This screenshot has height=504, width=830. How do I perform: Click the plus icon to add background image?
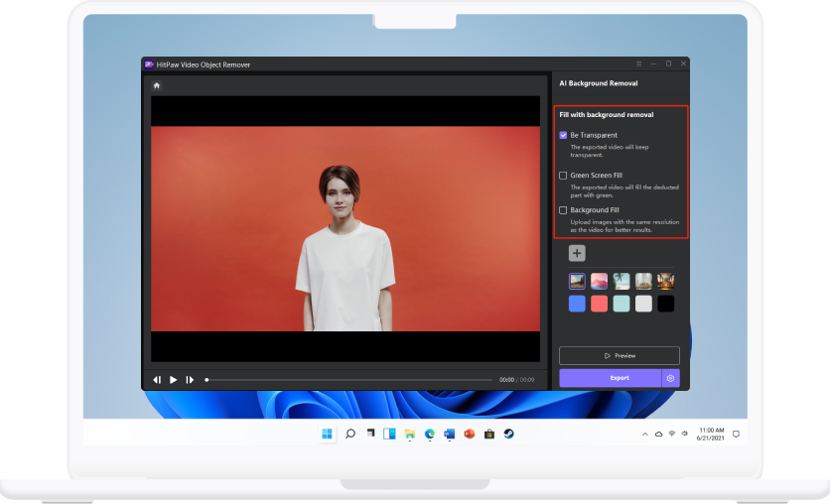tap(577, 254)
